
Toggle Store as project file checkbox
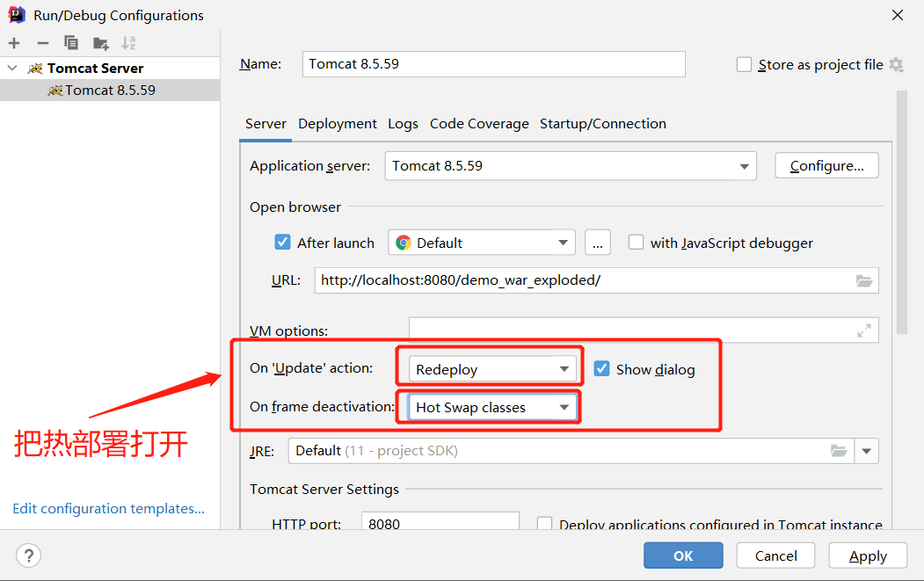pyautogui.click(x=745, y=64)
